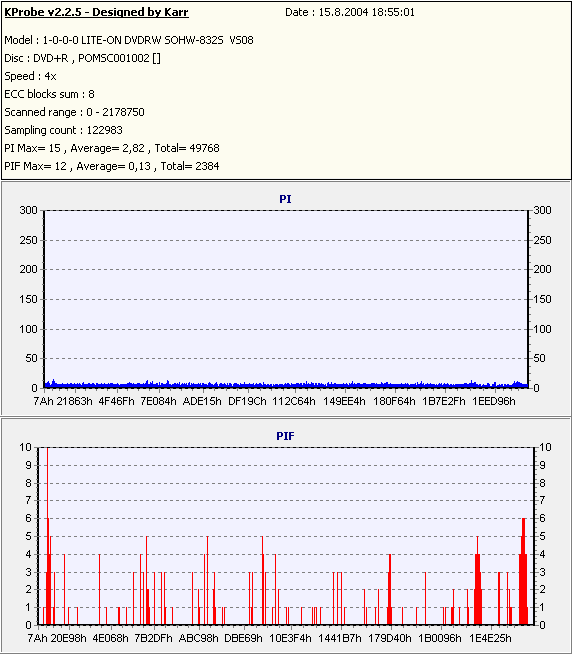
Task: Click the PIF Max= 12 statistics line
Action: coord(112,166)
